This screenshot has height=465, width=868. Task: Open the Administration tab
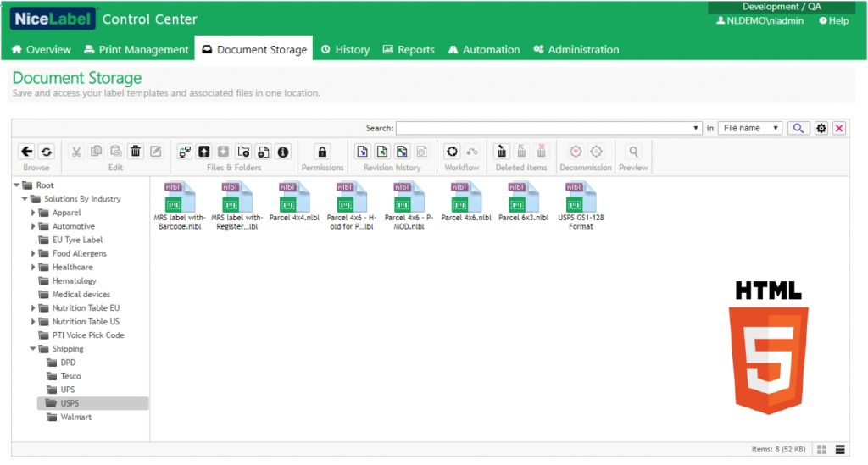[576, 50]
